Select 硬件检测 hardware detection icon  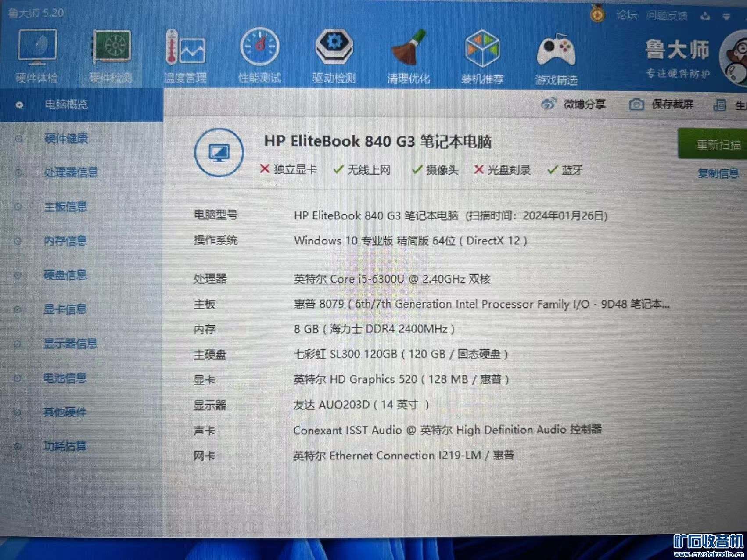(111, 47)
